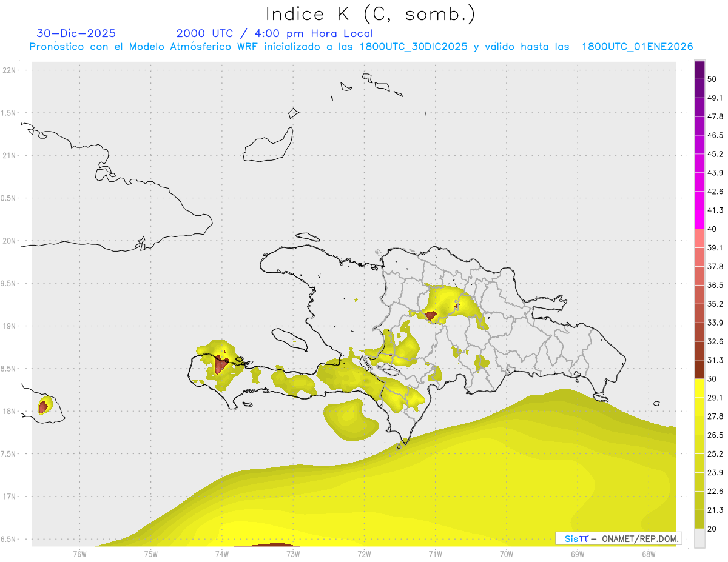
Task: Click the 72W longitude label
Action: [x=364, y=554]
